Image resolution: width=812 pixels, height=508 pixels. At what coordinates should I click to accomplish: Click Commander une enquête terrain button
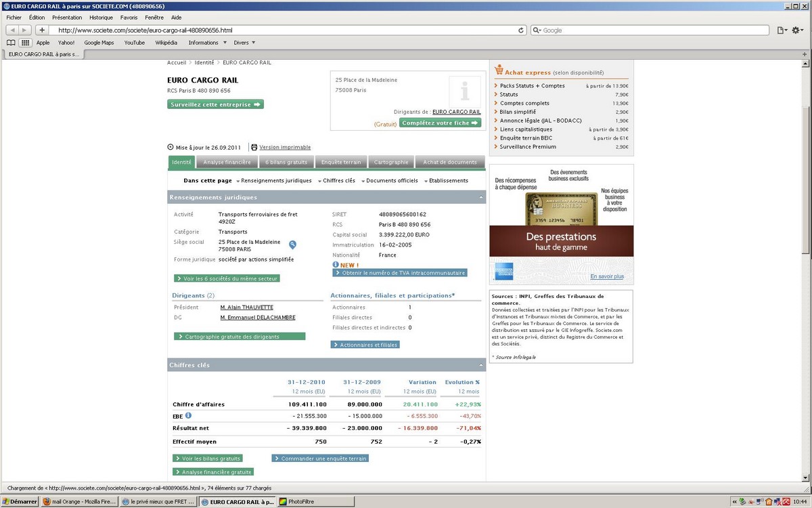coord(320,459)
